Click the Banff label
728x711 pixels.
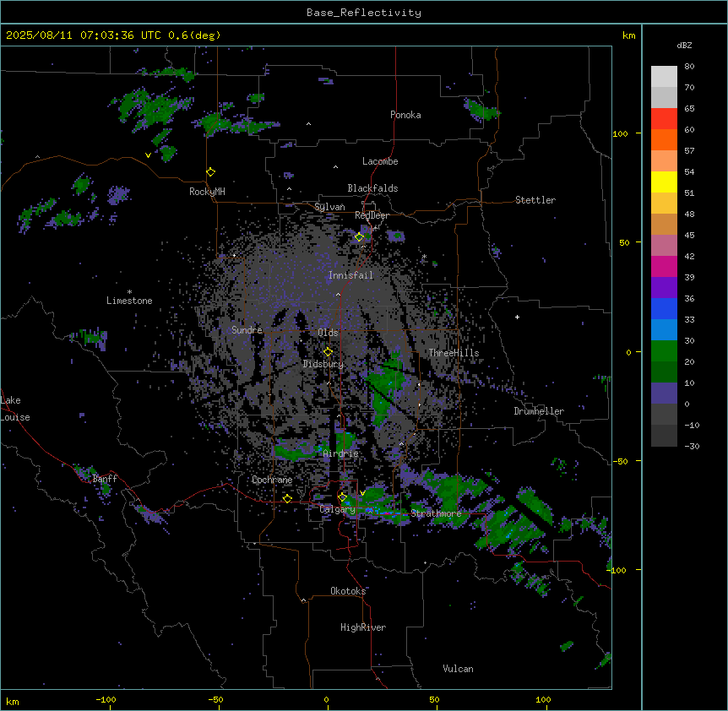[x=105, y=479]
